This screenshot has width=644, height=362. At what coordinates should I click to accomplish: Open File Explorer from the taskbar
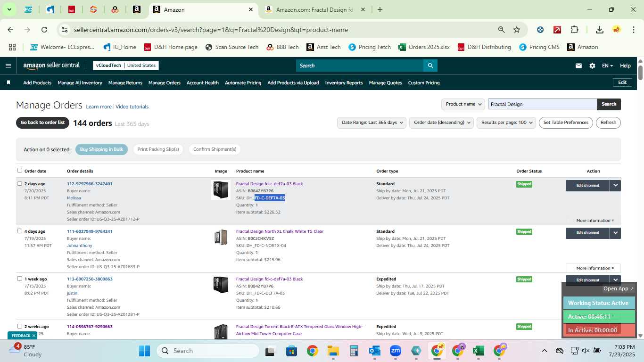click(x=333, y=351)
